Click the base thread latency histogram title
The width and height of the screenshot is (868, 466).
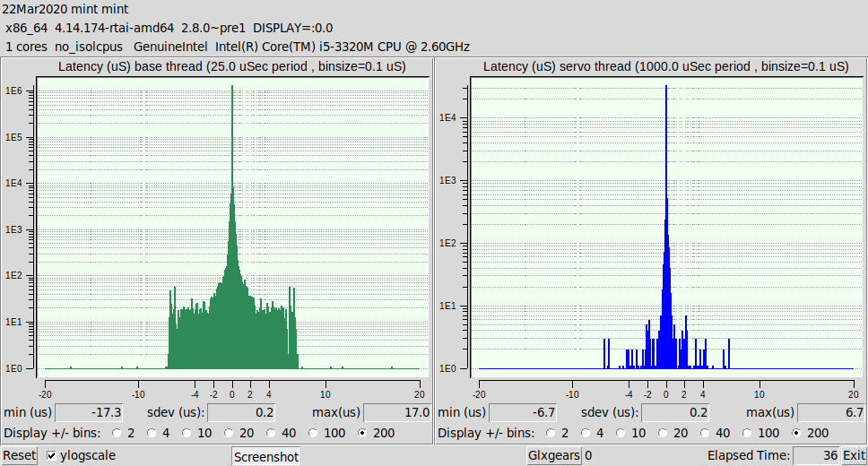pyautogui.click(x=232, y=67)
